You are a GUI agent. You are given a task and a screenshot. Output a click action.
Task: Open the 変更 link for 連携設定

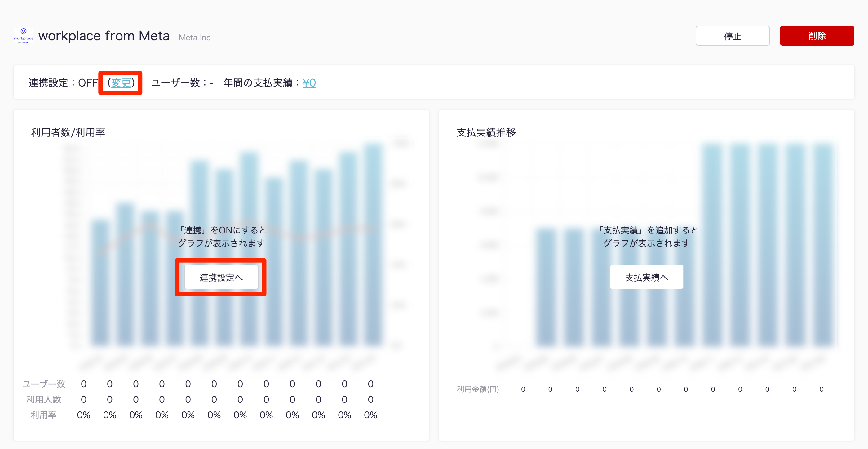click(x=121, y=83)
